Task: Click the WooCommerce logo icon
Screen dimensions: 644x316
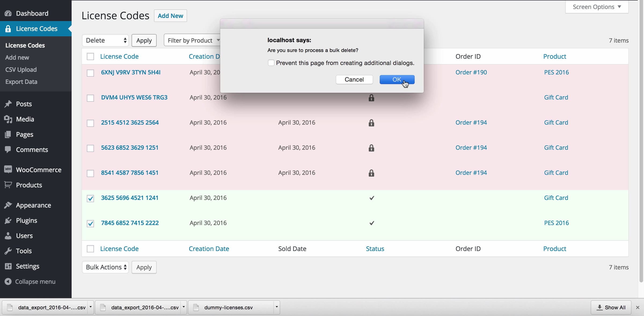Action: tap(8, 169)
